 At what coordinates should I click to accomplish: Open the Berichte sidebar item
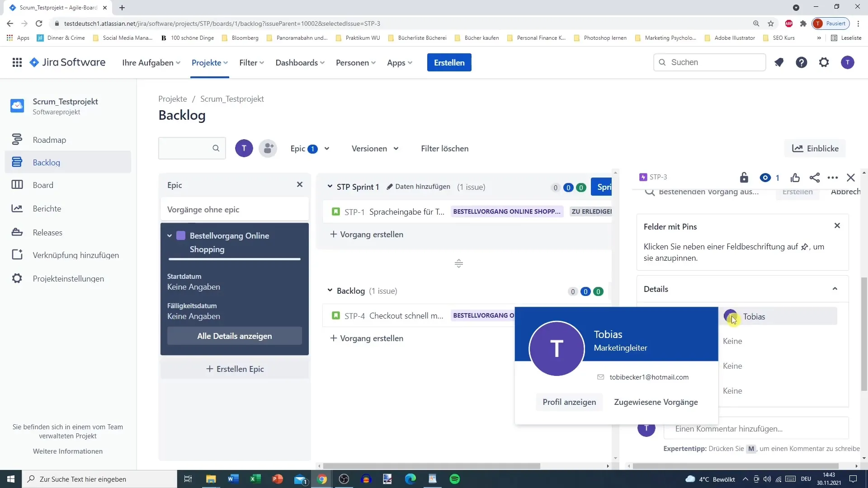(x=68, y=208)
